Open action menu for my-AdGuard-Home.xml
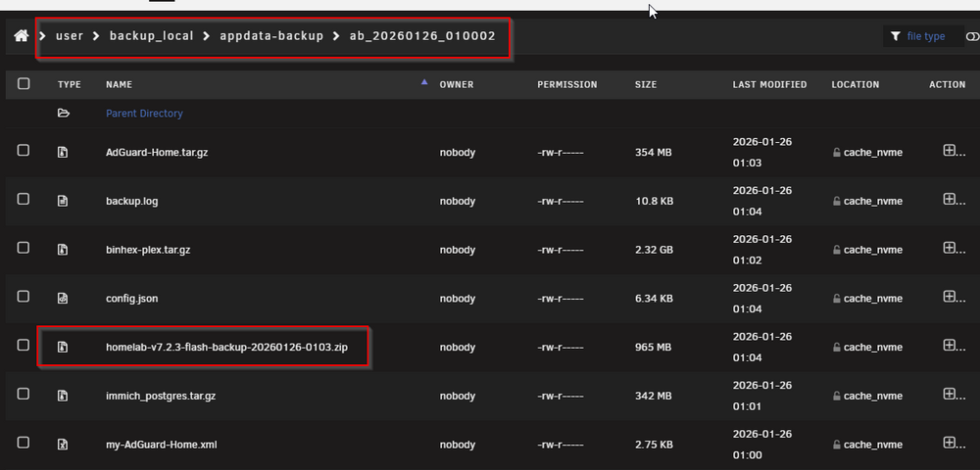This screenshot has width=980, height=470. 954,443
